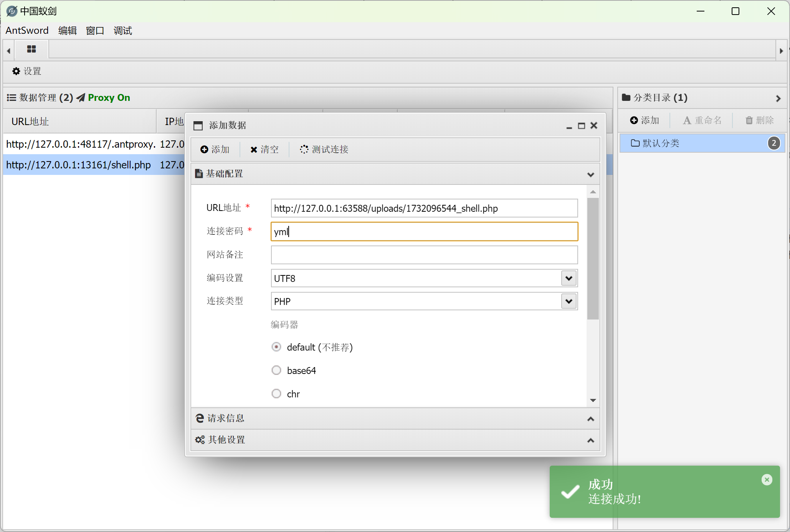Click 添加 in category panel toolbar

(x=645, y=120)
